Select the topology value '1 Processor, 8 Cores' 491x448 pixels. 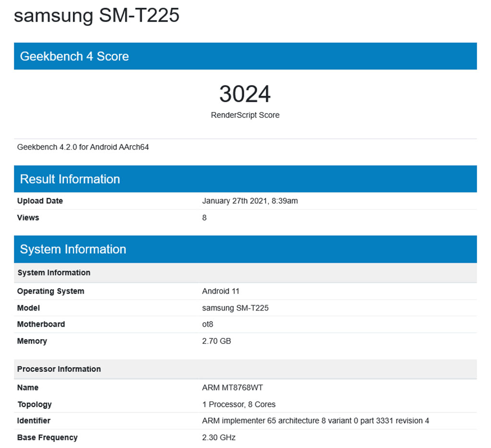[x=239, y=404]
